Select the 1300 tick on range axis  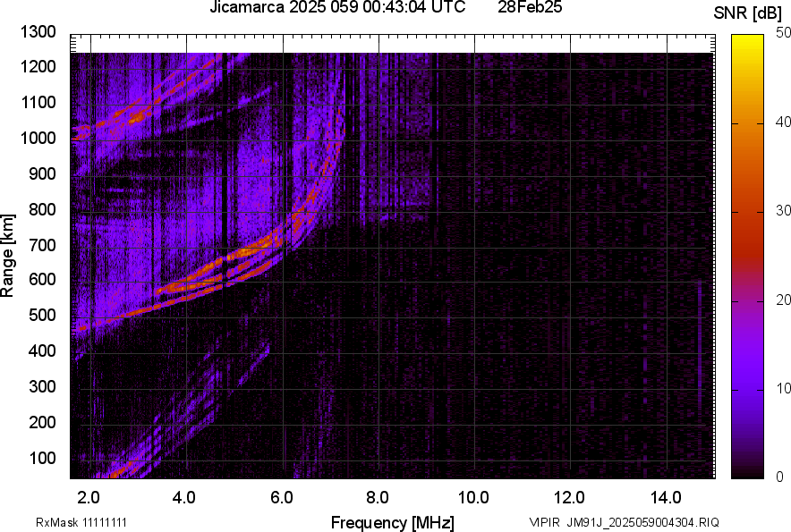(x=38, y=32)
